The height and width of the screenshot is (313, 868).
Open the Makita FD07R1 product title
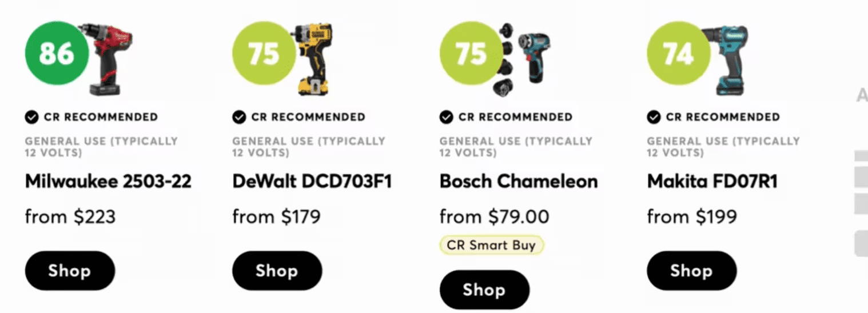click(x=712, y=182)
